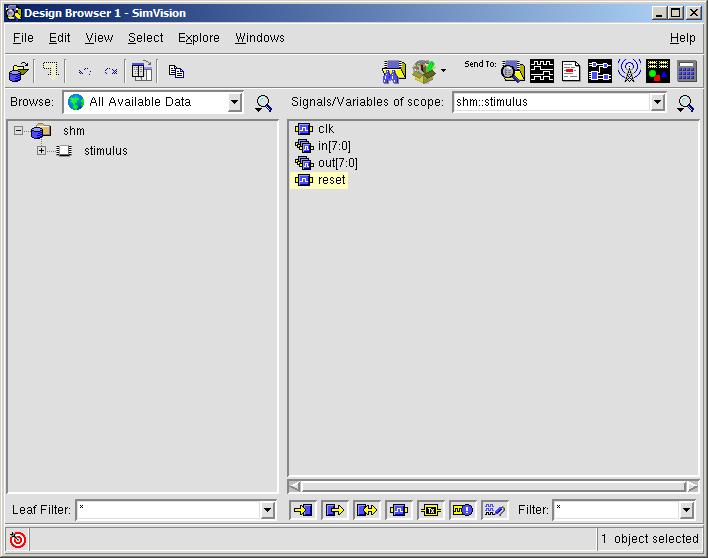Click the grayed scope-select toolbar icon
Viewport: 708px width, 558px height.
pyautogui.click(x=51, y=71)
